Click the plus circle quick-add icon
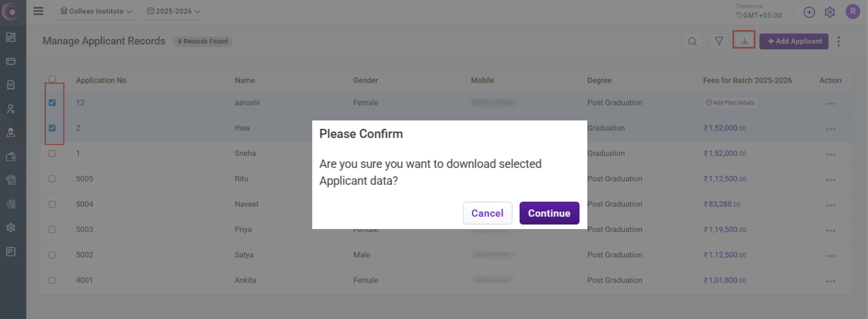 pos(809,12)
